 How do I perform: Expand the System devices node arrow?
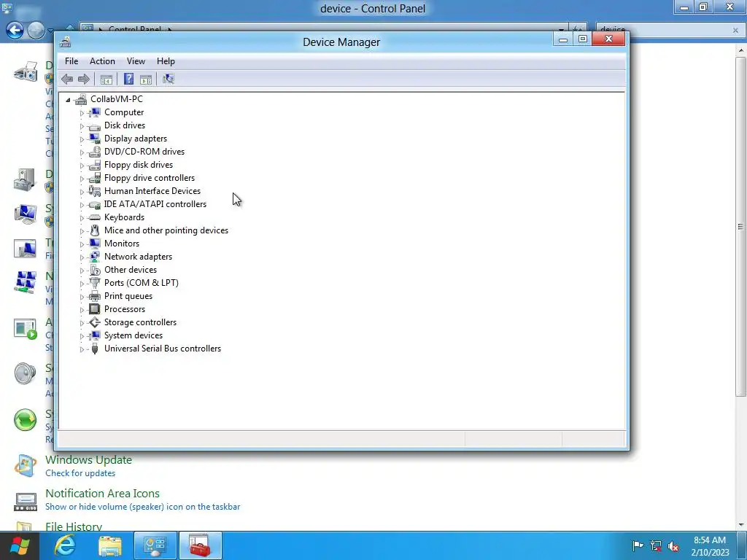[82, 336]
